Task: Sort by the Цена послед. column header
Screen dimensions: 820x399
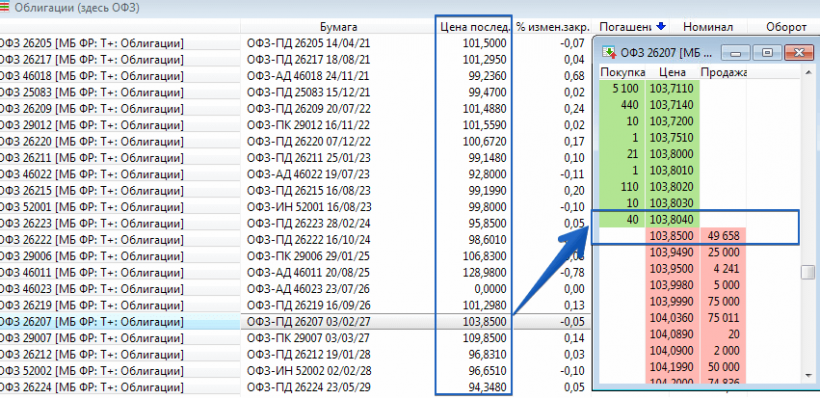Action: click(x=474, y=27)
